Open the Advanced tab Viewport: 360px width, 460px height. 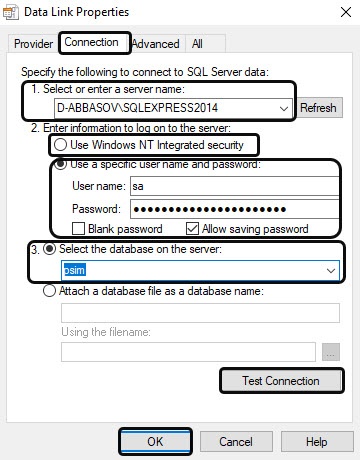156,44
